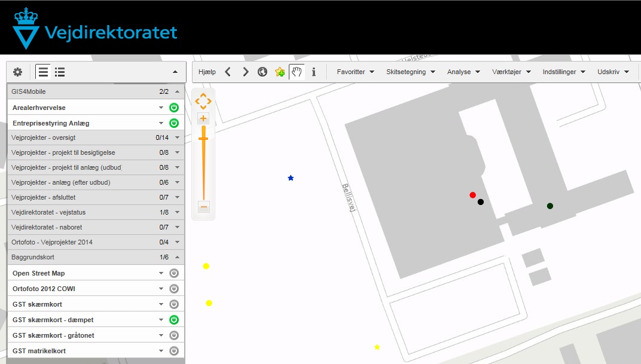641x364 pixels.
Task: Open the GST skærmkort - gråtonet dropdown arrow
Action: point(161,335)
